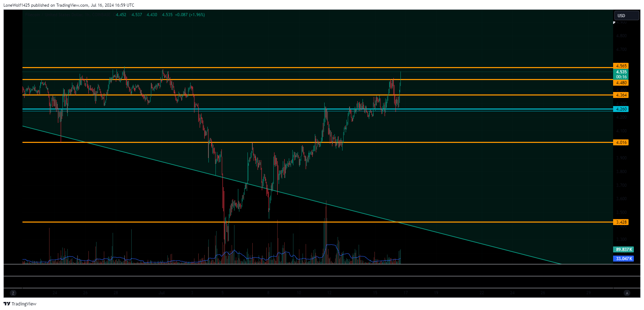Screen dimensions: 644x310
Task: Select the 4.480 orange price label
Action: coord(621,83)
